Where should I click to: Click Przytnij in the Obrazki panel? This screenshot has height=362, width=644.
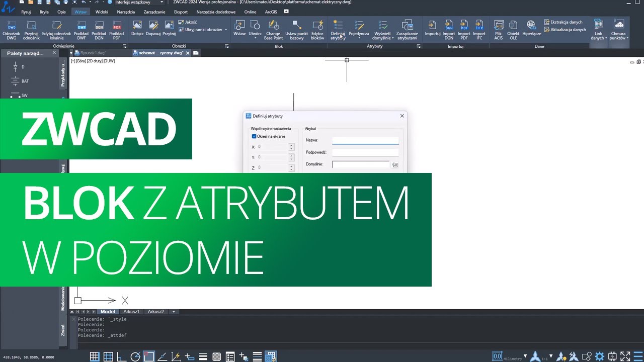point(169,28)
